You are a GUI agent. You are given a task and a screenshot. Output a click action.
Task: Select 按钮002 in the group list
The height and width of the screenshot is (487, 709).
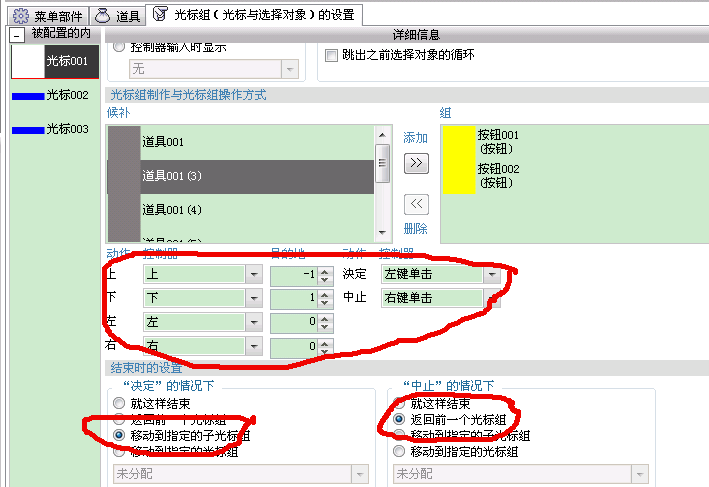pos(497,176)
